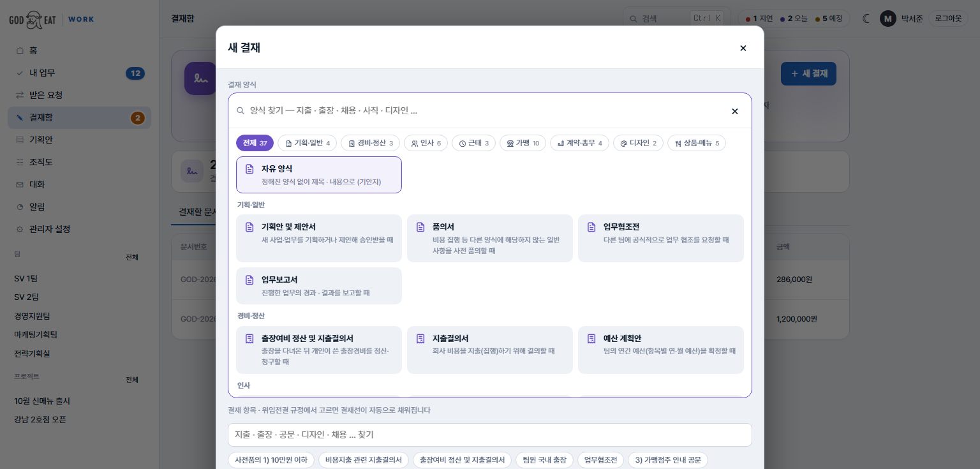
Task: Open 기획안 sidebar item
Action: (79, 140)
